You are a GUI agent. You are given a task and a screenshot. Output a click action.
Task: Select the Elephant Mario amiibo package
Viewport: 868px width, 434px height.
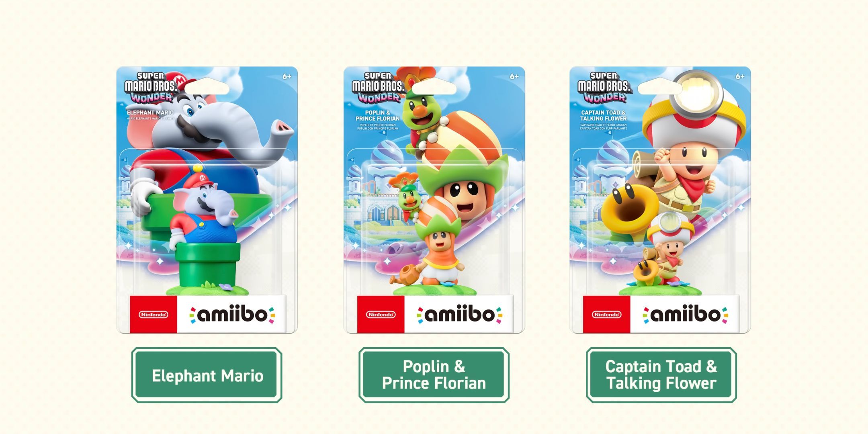coord(207,200)
